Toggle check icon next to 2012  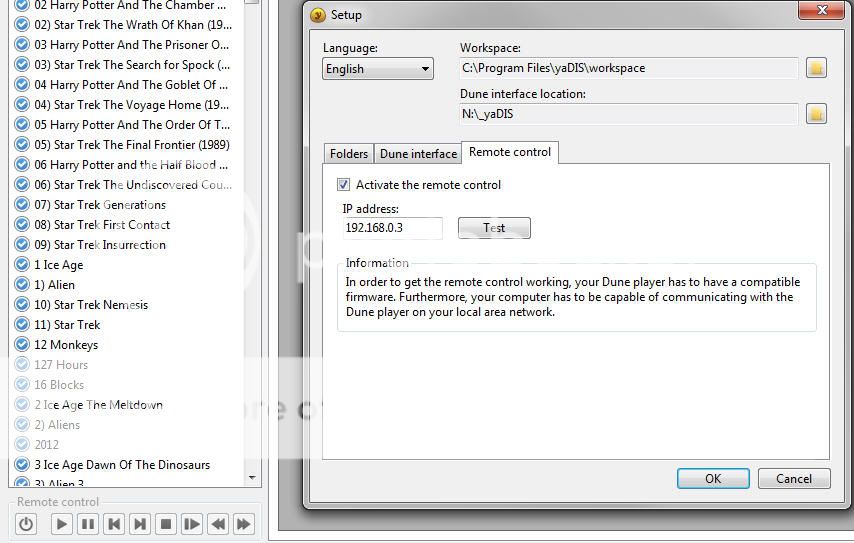click(22, 444)
